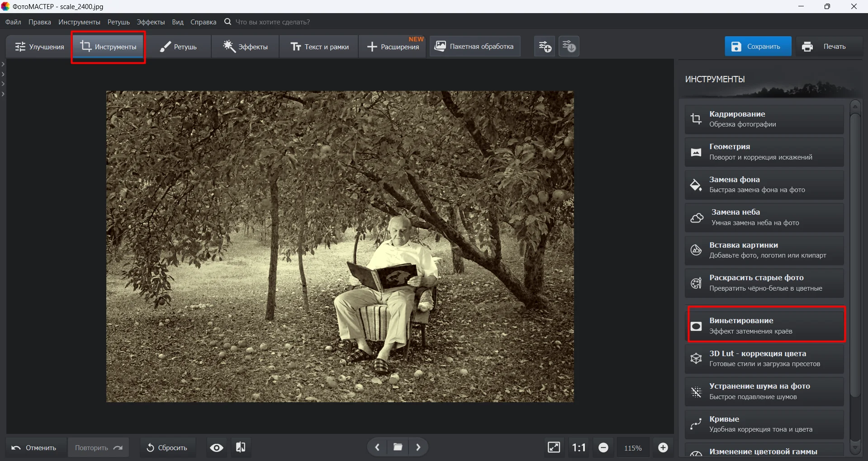Open the Правка menu
Viewport: 868px width, 461px height.
click(x=40, y=22)
